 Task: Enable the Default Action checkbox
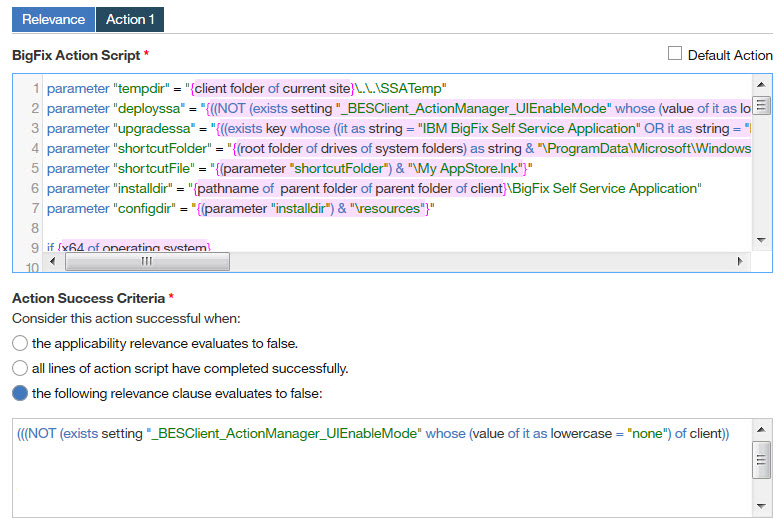tap(675, 54)
